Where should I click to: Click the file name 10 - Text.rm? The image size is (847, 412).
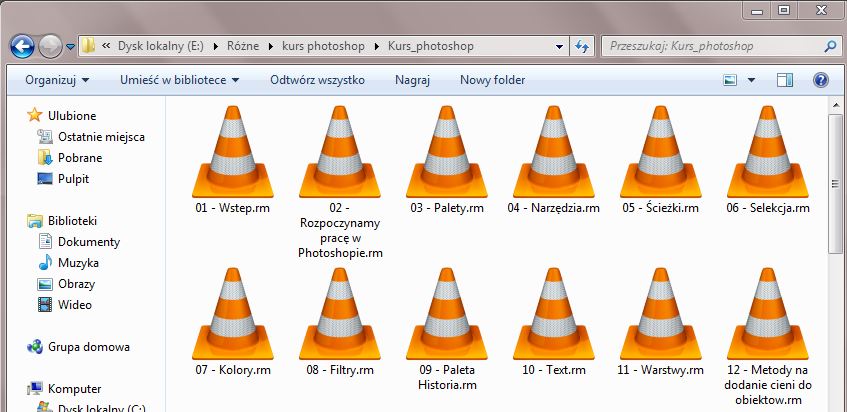[x=554, y=370]
